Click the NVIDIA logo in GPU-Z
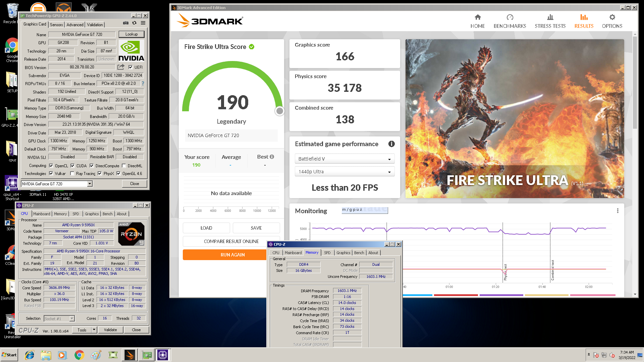 (131, 51)
